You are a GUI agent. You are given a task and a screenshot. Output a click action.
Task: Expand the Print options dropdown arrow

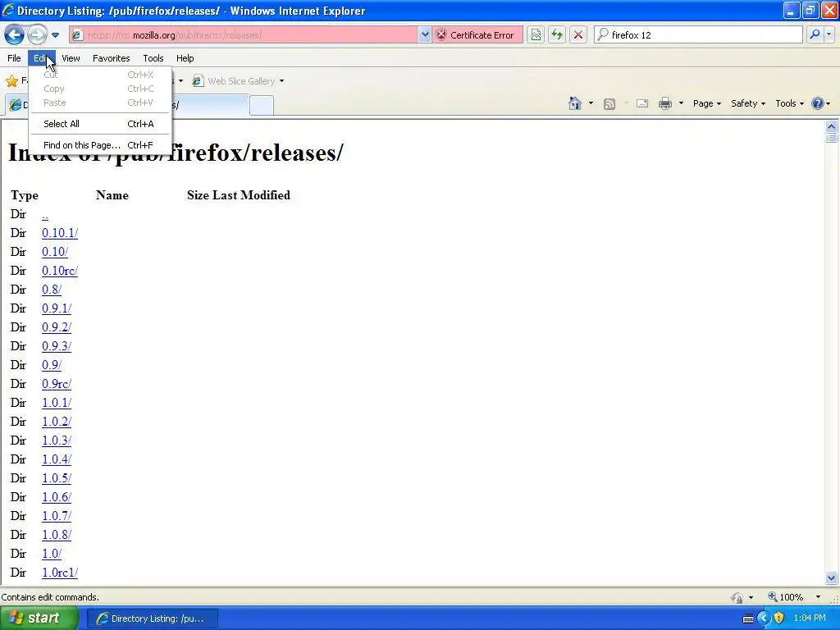(x=681, y=103)
